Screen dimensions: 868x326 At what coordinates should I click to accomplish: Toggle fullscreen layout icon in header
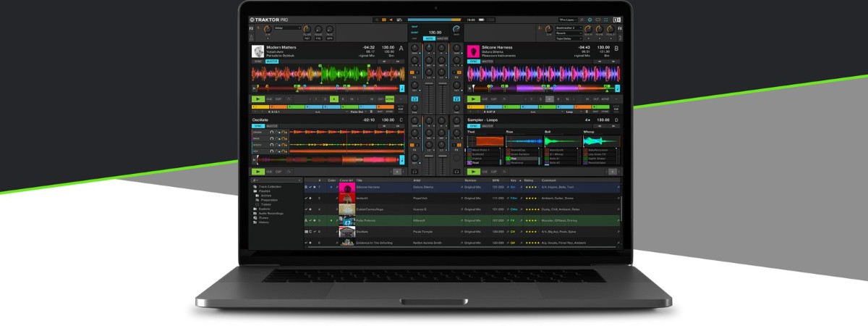(x=606, y=20)
